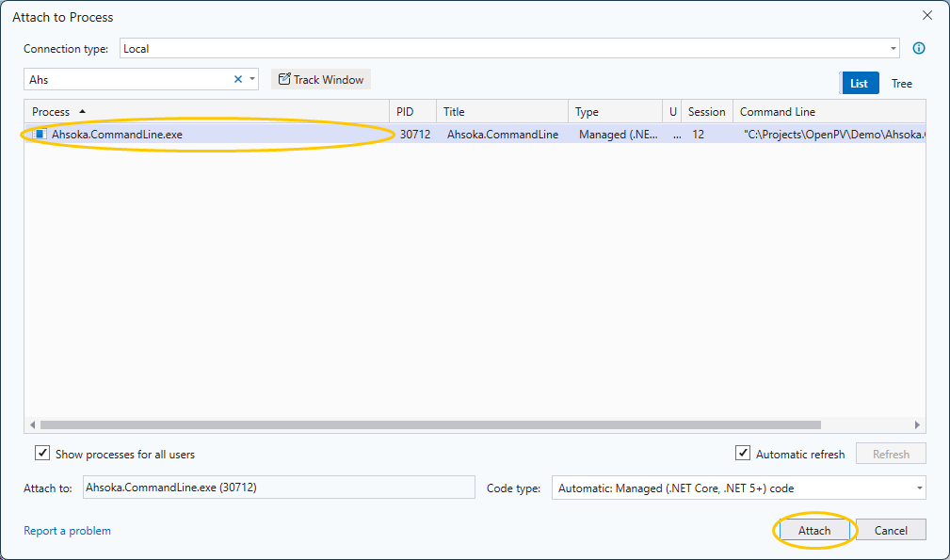Close the Attach to Process dialog

coord(927,16)
